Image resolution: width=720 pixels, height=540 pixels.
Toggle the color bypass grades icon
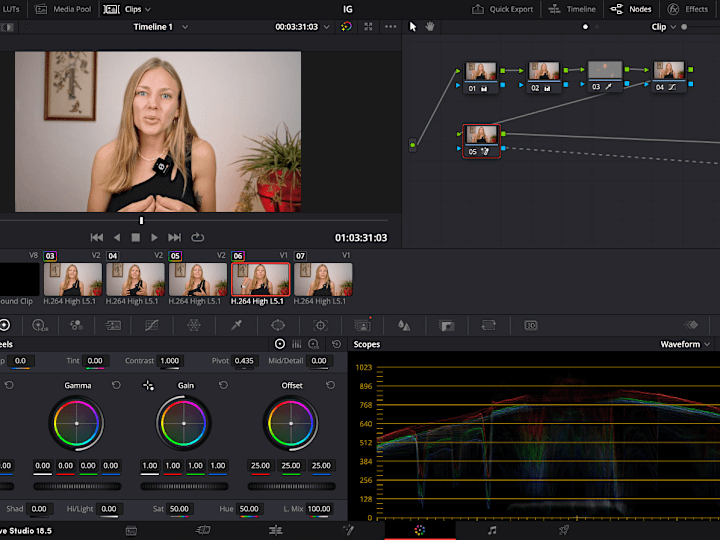tap(346, 27)
